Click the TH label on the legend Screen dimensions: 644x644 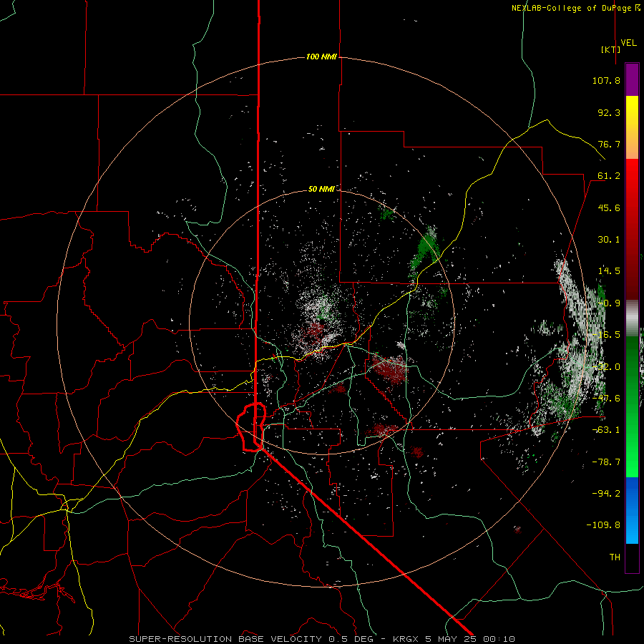tap(615, 557)
